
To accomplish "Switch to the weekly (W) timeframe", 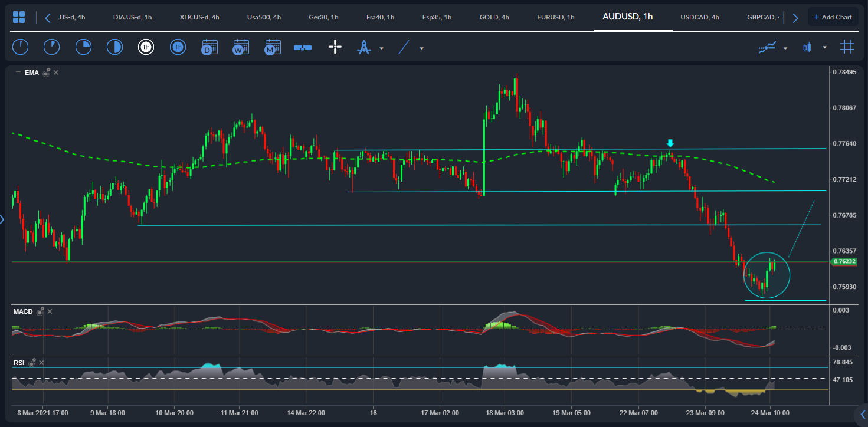I will pyautogui.click(x=241, y=47).
